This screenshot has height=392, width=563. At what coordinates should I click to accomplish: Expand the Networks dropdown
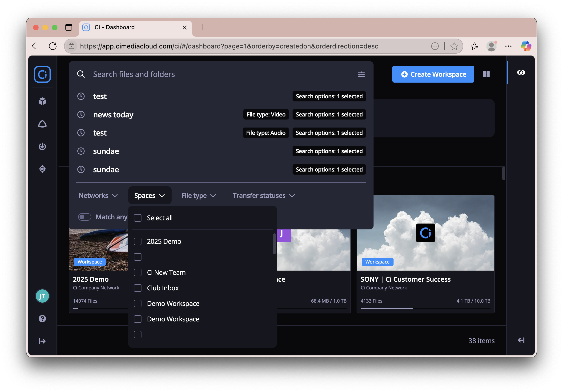pos(98,196)
